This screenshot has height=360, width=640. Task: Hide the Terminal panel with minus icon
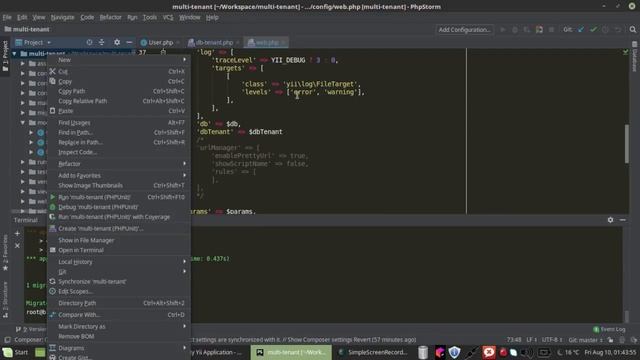[x=622, y=220]
